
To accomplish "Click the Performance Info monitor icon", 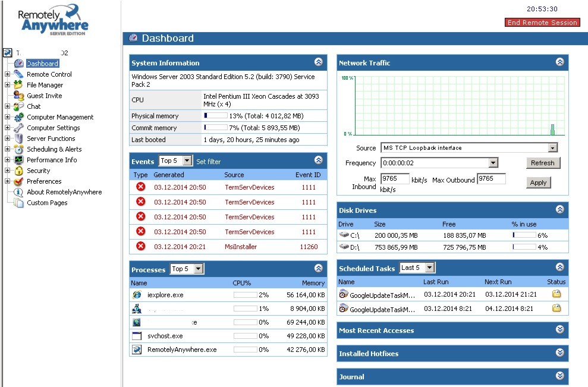I will coord(19,160).
